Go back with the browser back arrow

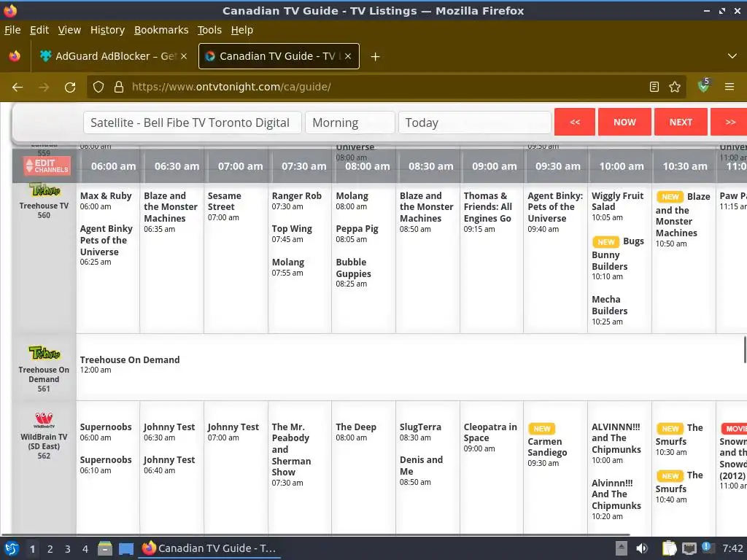coord(18,87)
